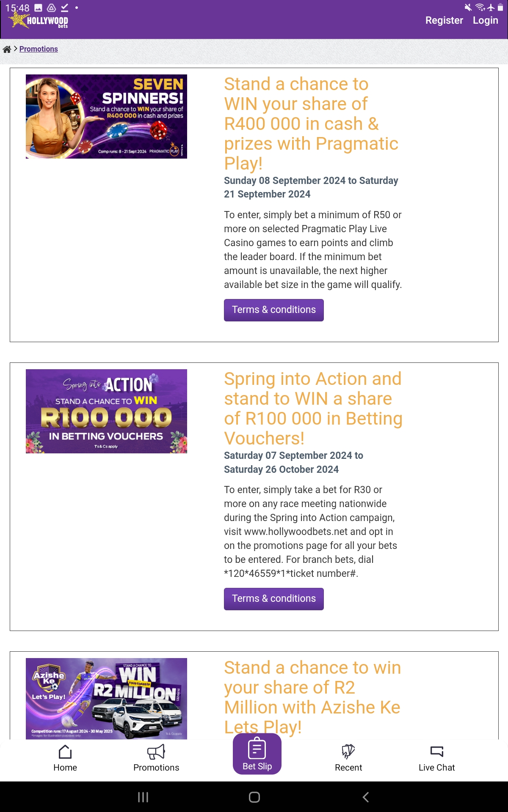Switch to the Home tab
508x812 pixels.
click(64, 757)
